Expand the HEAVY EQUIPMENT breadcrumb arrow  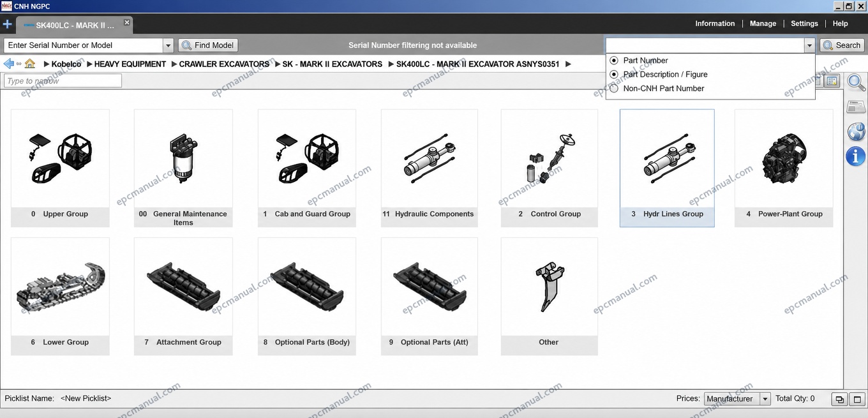click(x=89, y=64)
